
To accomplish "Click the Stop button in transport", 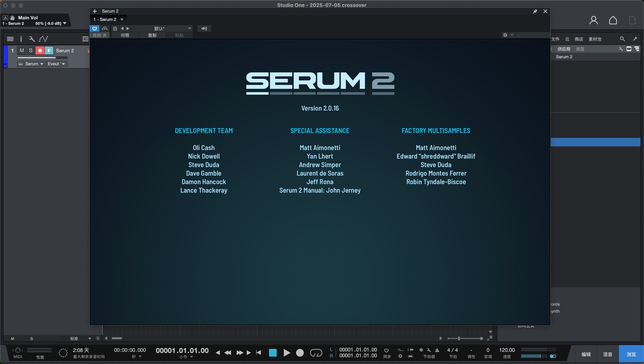I will tap(273, 353).
